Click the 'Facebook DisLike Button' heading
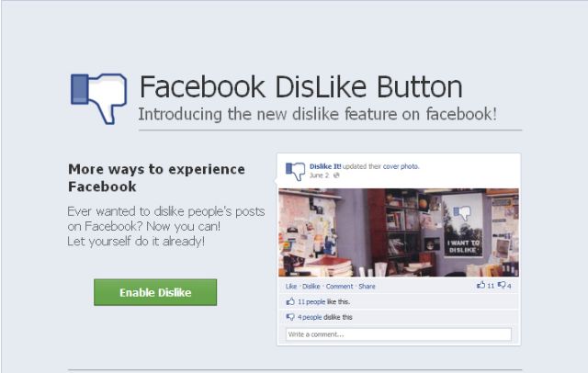 pyautogui.click(x=301, y=86)
